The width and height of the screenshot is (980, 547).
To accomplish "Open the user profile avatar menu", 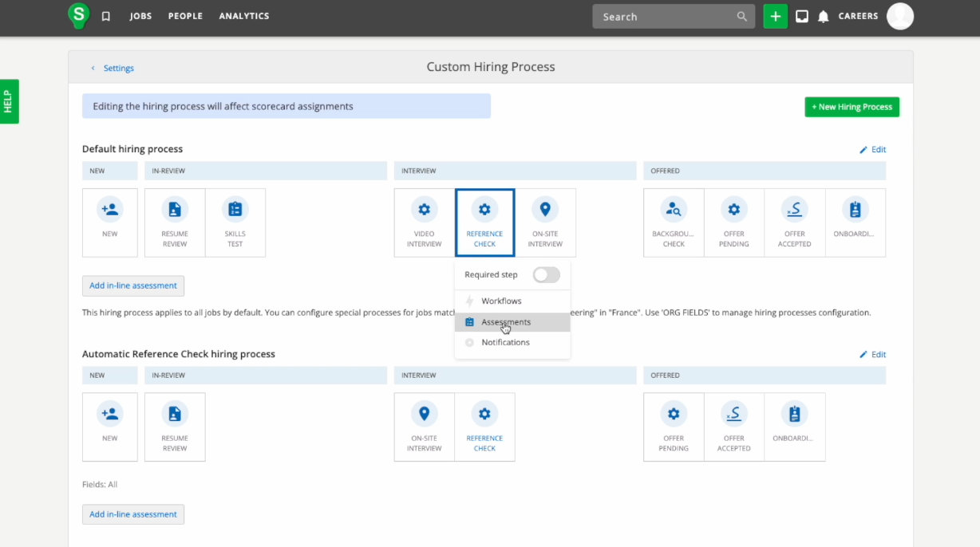I will [x=900, y=16].
